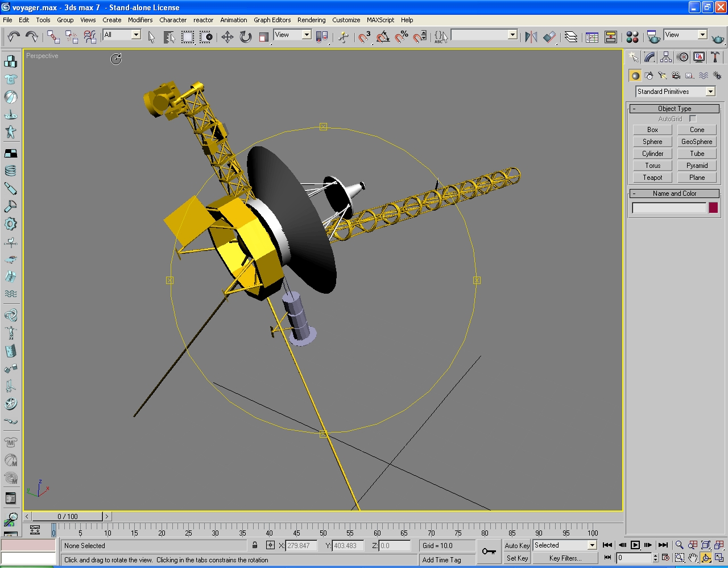This screenshot has width=728, height=568.
Task: Open the selection filter All dropdown
Action: pyautogui.click(x=136, y=35)
